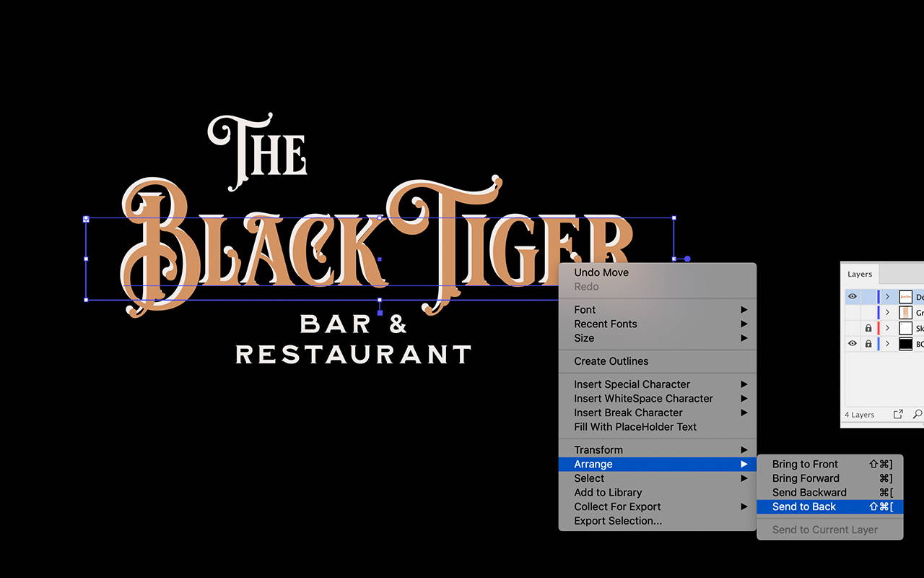Open the Insert WhiteSpace Character submenu
The height and width of the screenshot is (578, 924).
(x=657, y=398)
